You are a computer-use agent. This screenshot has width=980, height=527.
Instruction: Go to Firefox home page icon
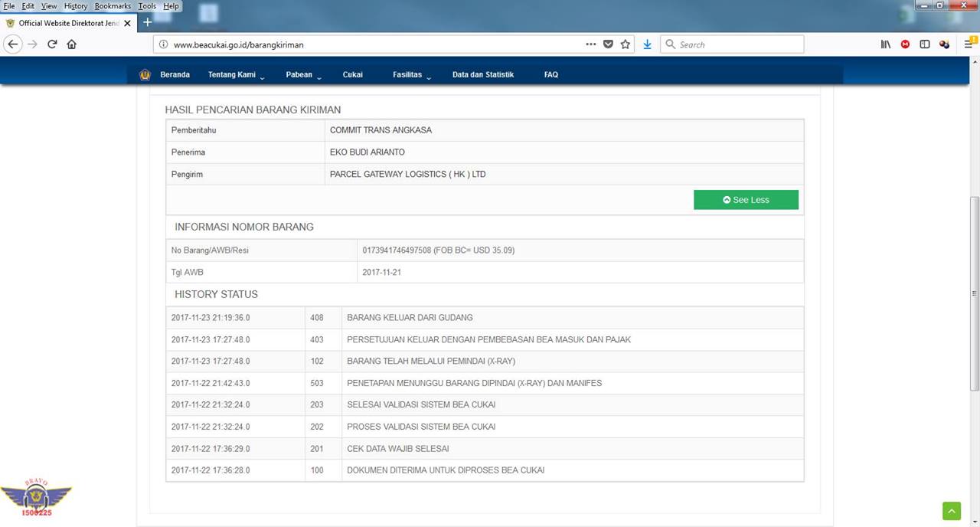pyautogui.click(x=72, y=44)
